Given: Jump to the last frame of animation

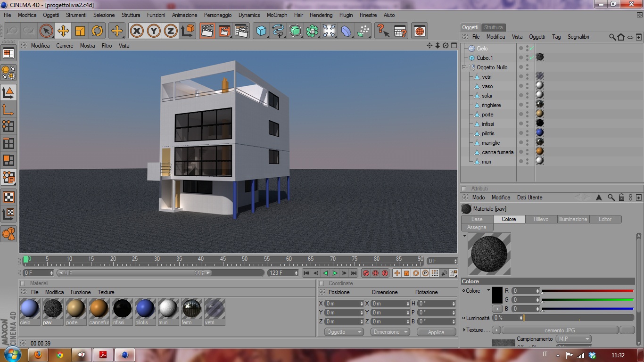Looking at the screenshot, I should coord(354,273).
